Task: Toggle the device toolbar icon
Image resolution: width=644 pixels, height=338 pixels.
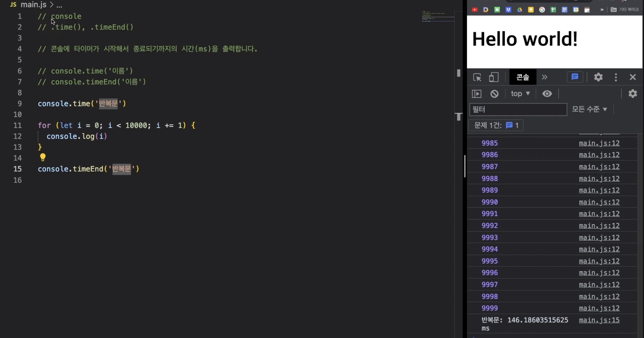Action: [494, 77]
